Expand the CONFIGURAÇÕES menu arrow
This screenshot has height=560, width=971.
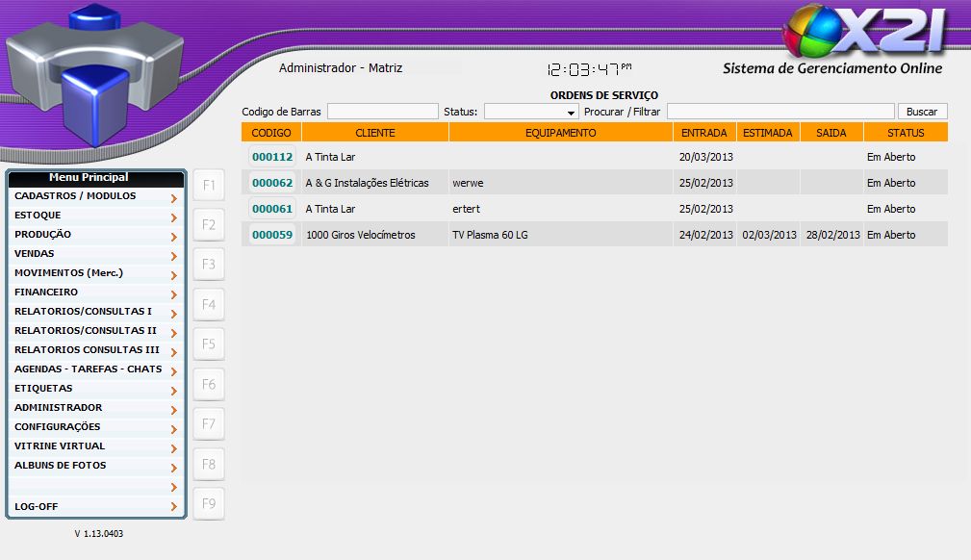coord(173,429)
